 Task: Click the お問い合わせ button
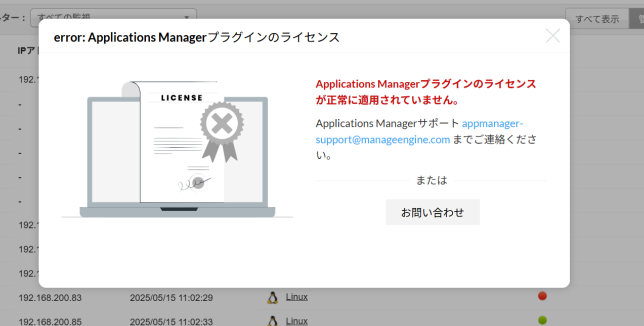tap(433, 212)
